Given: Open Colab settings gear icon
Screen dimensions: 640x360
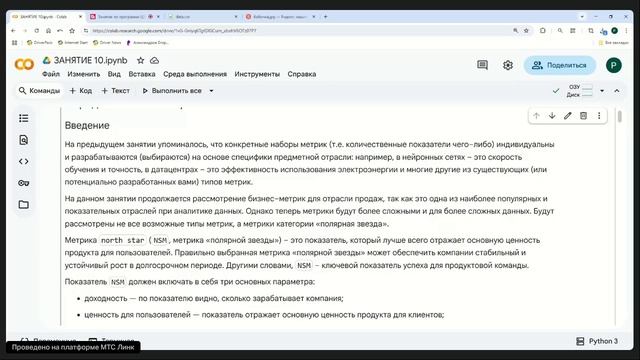Looking at the screenshot, I should point(508,65).
